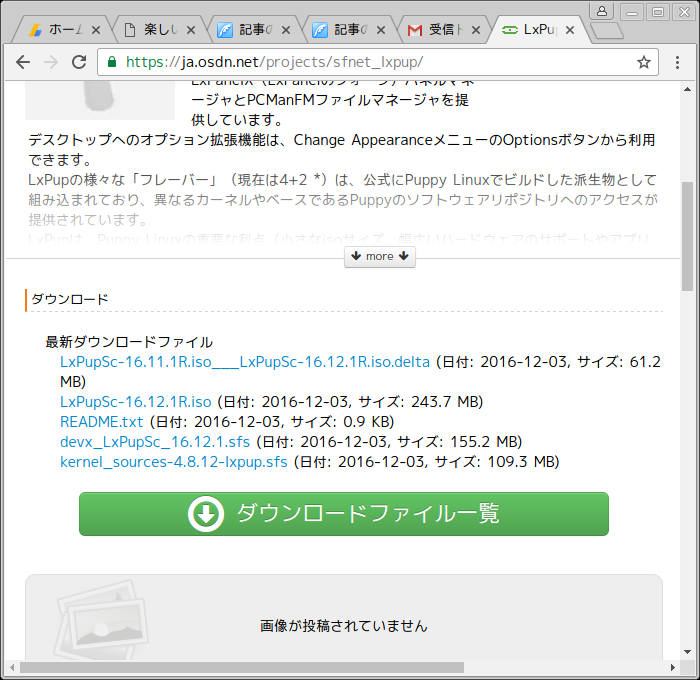The image size is (700, 680).
Task: Bookmark this page with the star icon
Action: (x=643, y=62)
